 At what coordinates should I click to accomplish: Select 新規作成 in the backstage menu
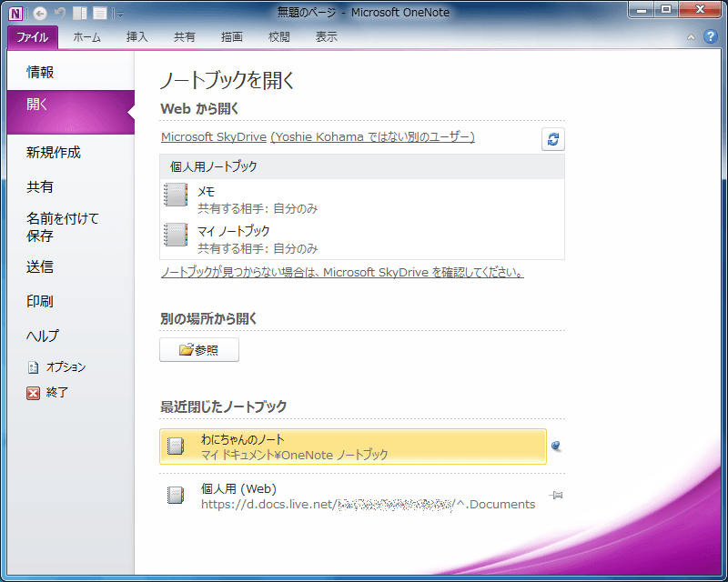[71, 152]
